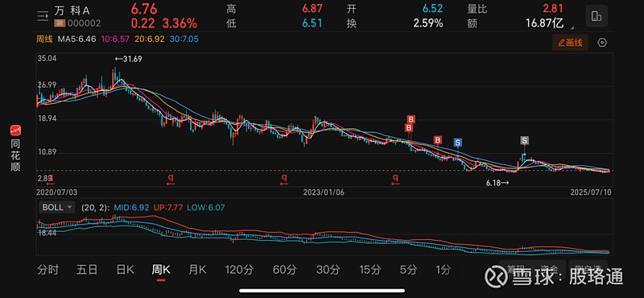
Task: Switch to the 月K tab
Action: tap(197, 270)
